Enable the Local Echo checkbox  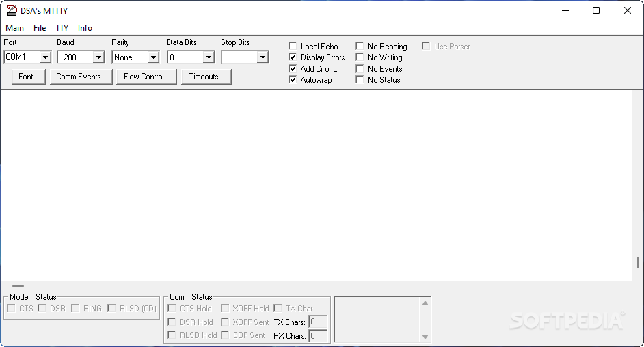click(293, 46)
